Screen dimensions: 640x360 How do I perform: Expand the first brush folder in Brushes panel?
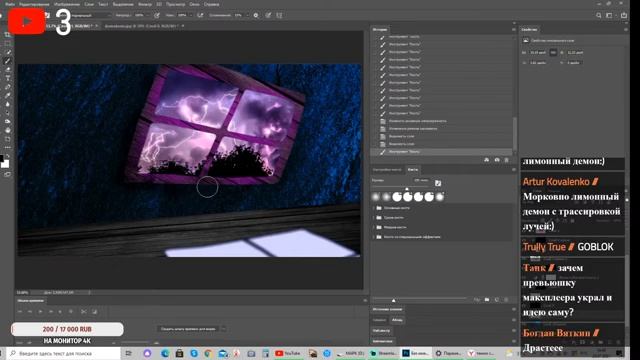(374, 208)
